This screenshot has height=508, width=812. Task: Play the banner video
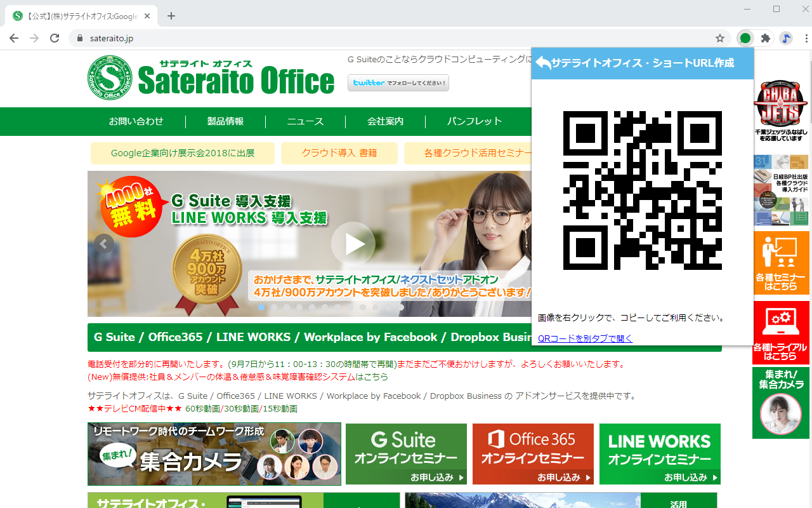coord(353,244)
